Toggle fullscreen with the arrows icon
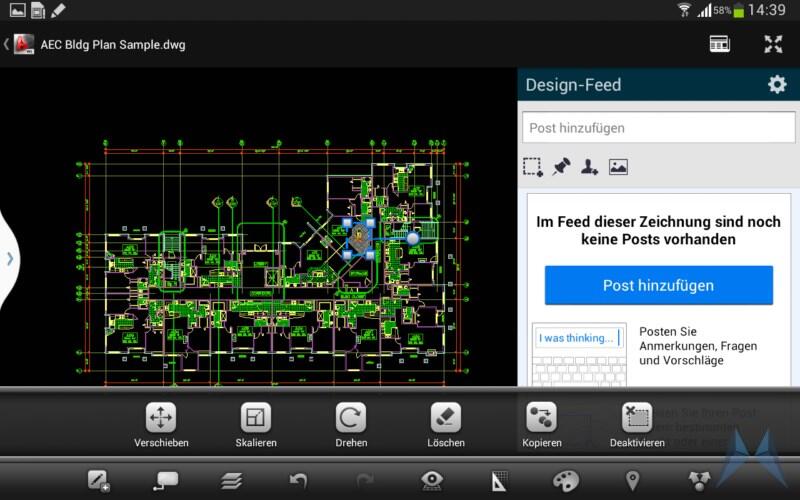 (773, 44)
